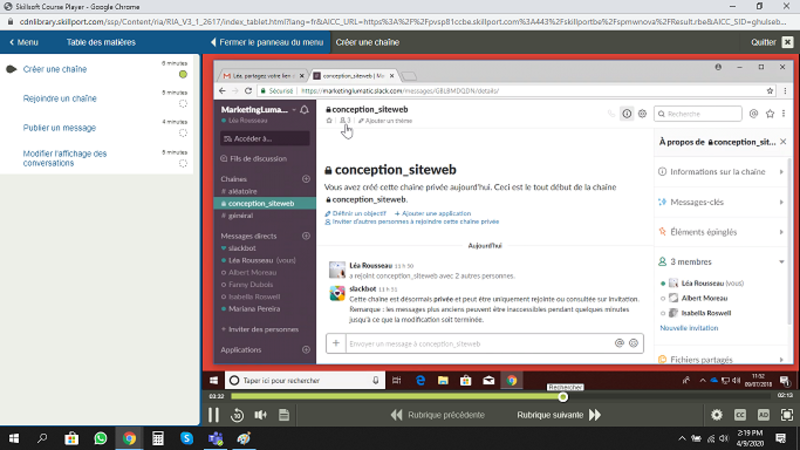
Task: Click Définir un objectif link
Action: (356, 214)
